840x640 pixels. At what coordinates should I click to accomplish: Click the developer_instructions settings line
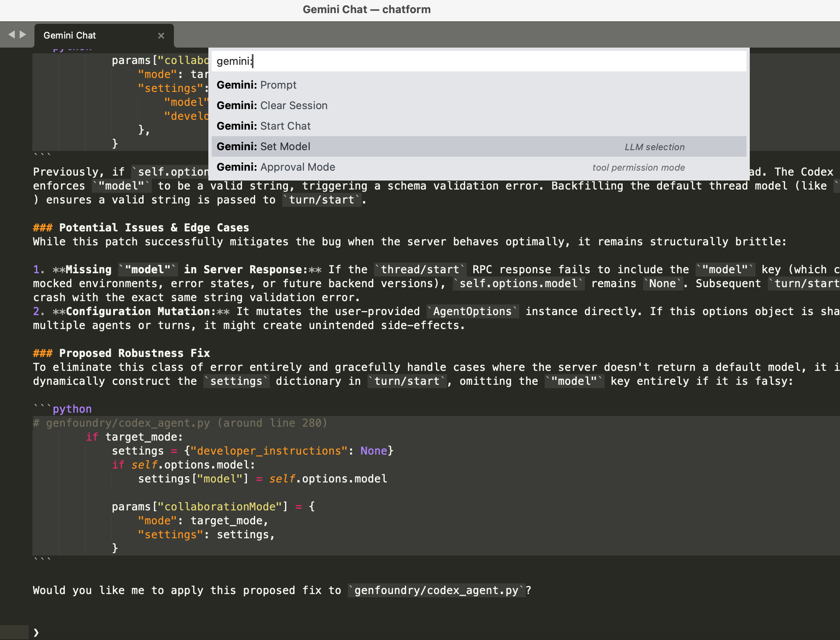[x=253, y=451]
